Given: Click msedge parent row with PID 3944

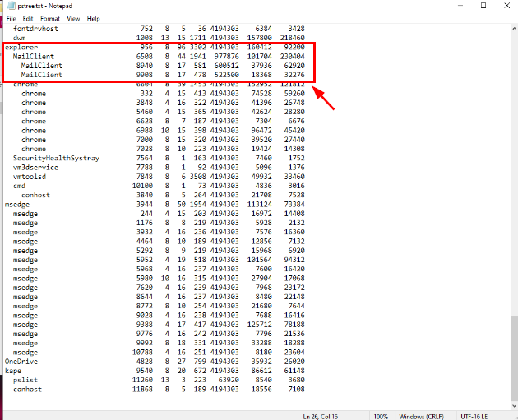Looking at the screenshot, I should coord(155,205).
